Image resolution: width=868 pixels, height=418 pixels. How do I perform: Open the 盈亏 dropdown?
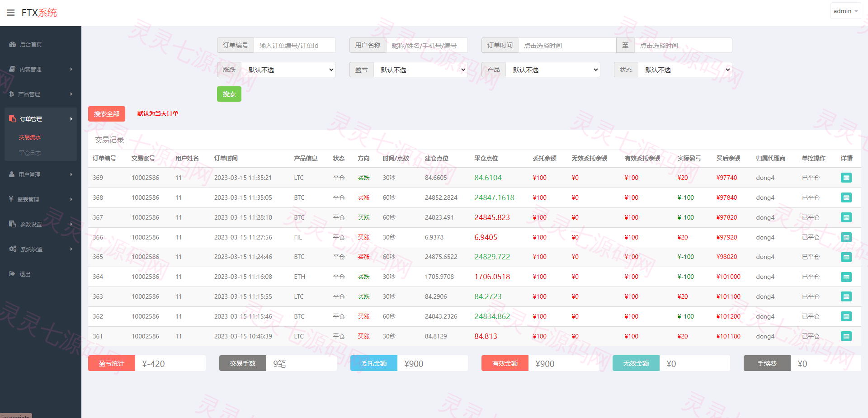420,70
